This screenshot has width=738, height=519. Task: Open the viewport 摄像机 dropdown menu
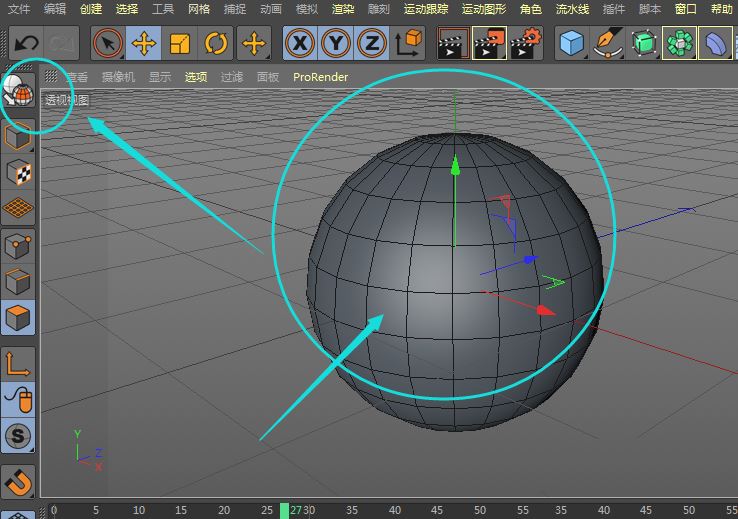click(x=118, y=77)
